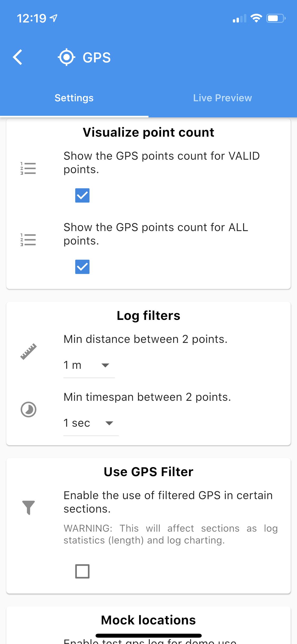The width and height of the screenshot is (297, 644).
Task: Click the ruler icon for min distance
Action: [29, 352]
